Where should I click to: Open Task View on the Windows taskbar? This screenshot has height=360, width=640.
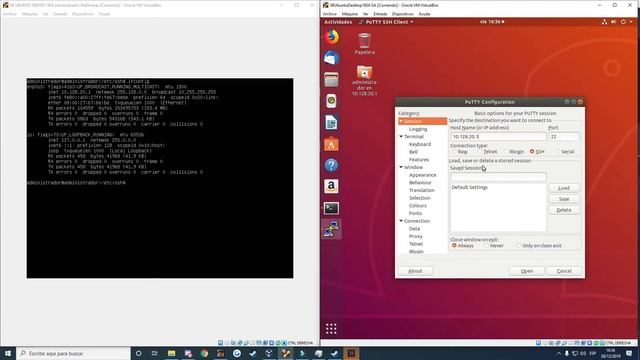pyautogui.click(x=155, y=353)
